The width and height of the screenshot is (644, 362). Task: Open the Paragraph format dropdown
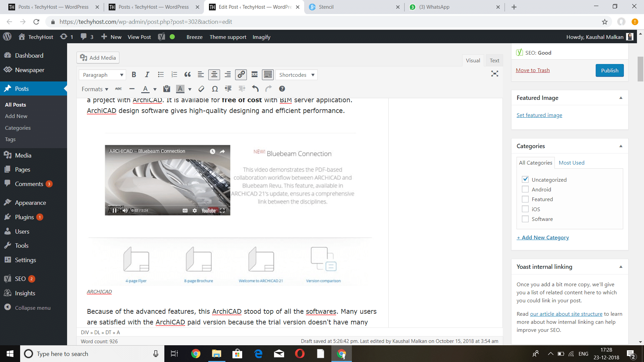tap(102, 75)
